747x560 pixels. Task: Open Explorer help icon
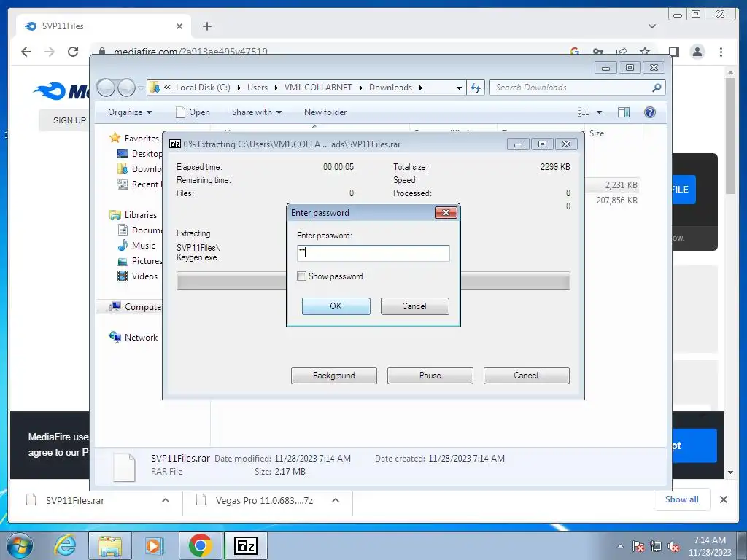(649, 112)
